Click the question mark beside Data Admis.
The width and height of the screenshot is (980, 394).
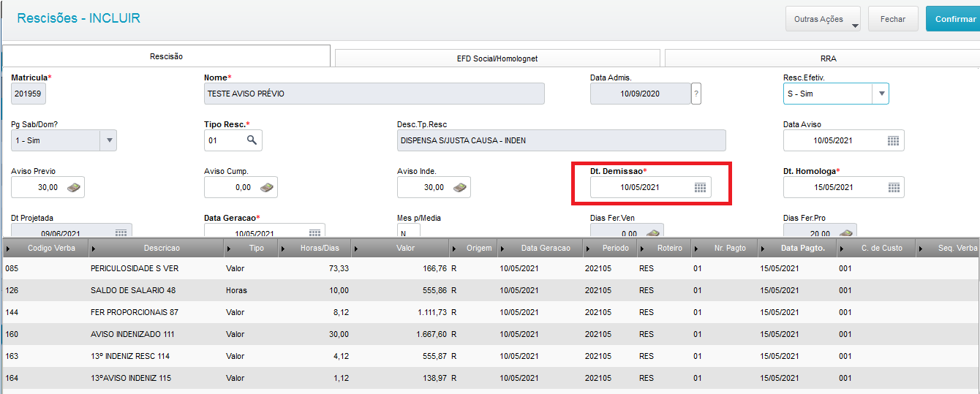click(696, 94)
